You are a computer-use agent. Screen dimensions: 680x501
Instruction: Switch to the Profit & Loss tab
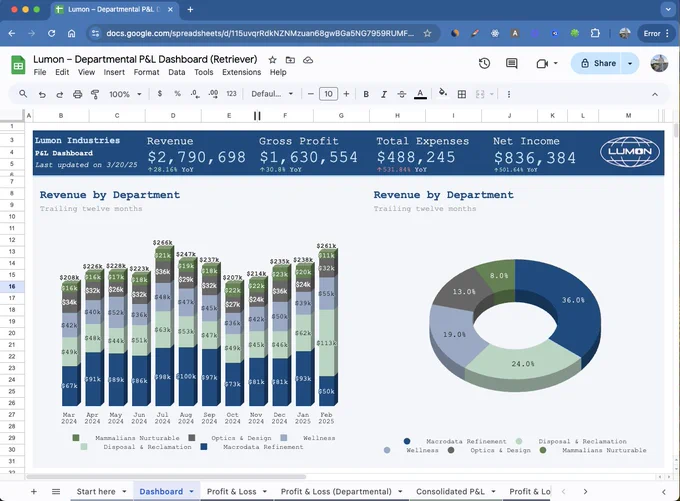[x=232, y=491]
